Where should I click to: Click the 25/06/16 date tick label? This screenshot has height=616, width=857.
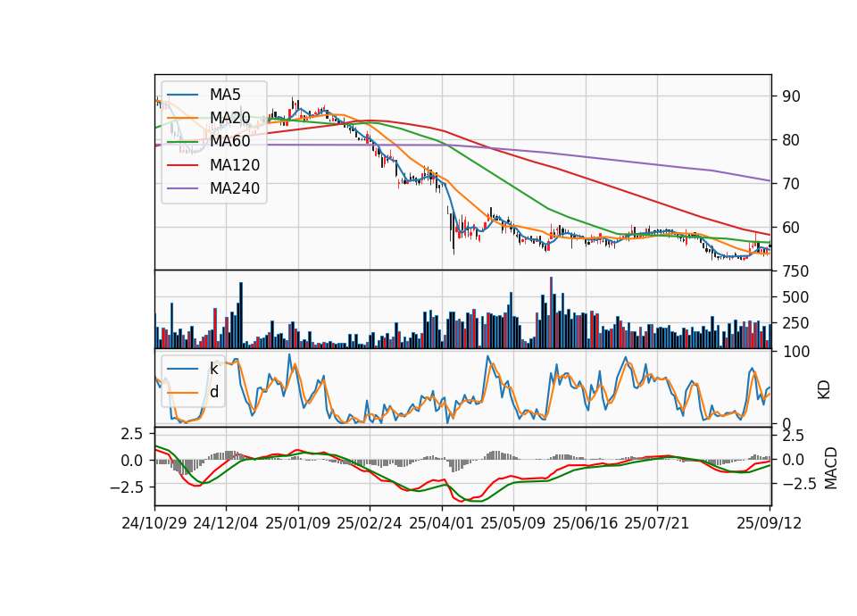(586, 523)
